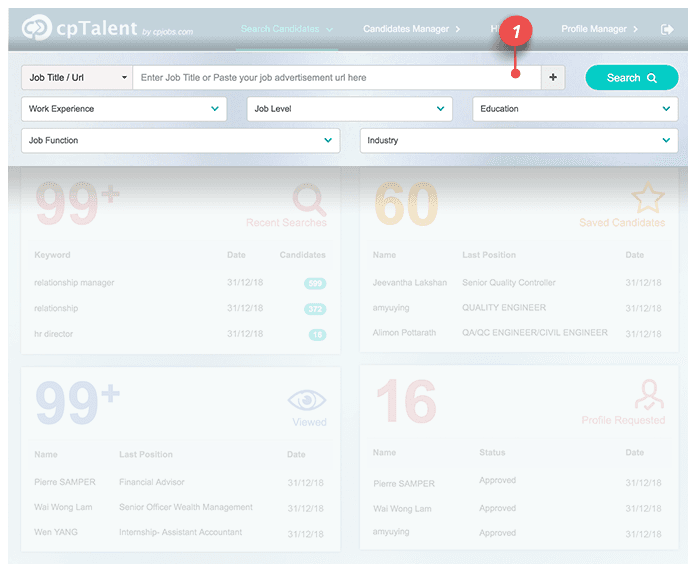Click the Recent Searches magnifier icon

(309, 199)
